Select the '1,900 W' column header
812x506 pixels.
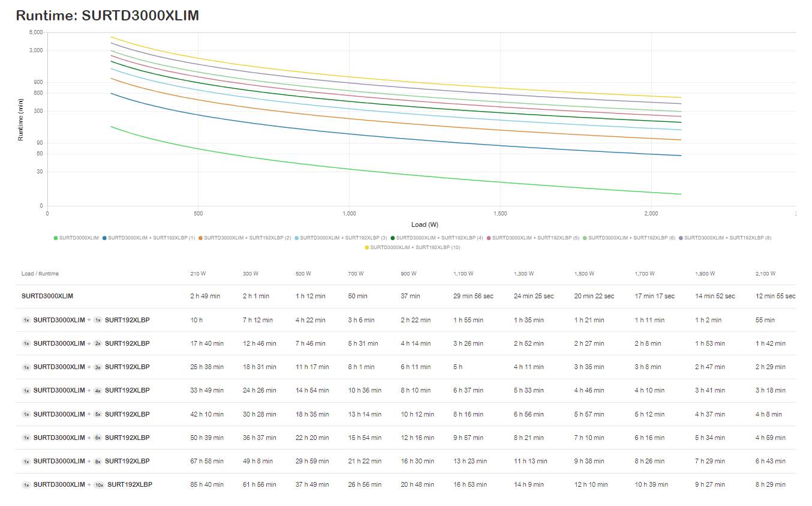(x=705, y=274)
